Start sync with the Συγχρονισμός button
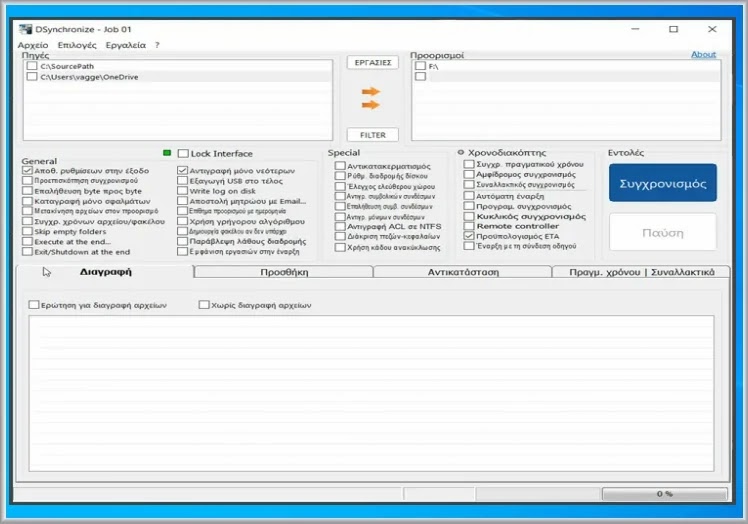The width and height of the screenshot is (748, 524). pyautogui.click(x=663, y=183)
